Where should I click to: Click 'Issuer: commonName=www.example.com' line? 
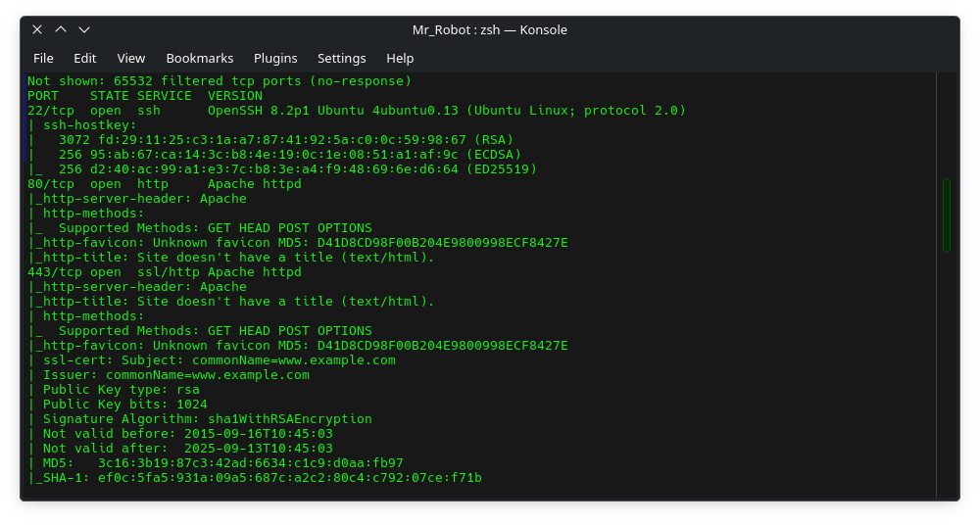tap(169, 375)
